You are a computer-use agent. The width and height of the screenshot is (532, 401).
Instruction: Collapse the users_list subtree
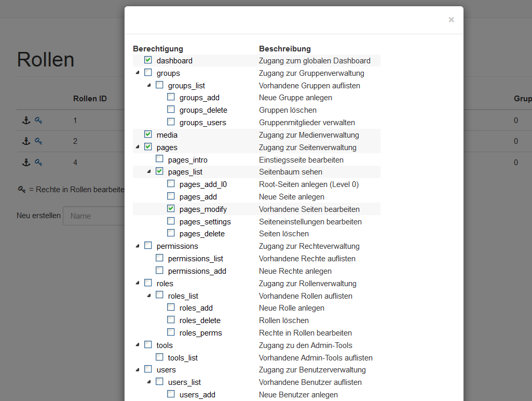coord(149,382)
